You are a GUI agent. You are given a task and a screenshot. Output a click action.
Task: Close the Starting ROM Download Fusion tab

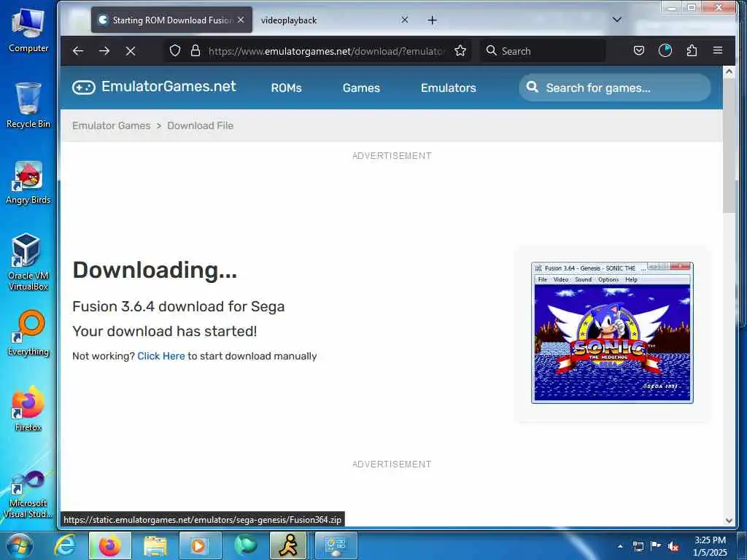pyautogui.click(x=241, y=20)
